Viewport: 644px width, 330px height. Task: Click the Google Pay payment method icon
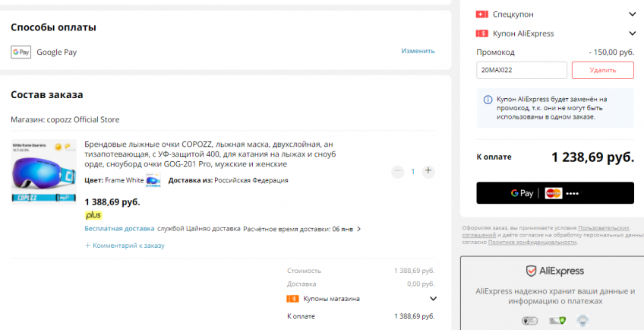point(21,52)
